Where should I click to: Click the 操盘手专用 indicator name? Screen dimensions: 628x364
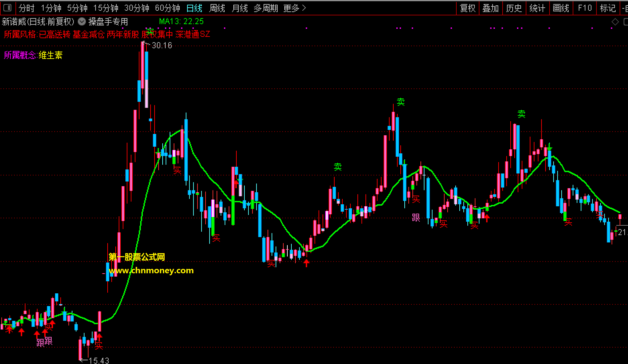tap(108, 22)
